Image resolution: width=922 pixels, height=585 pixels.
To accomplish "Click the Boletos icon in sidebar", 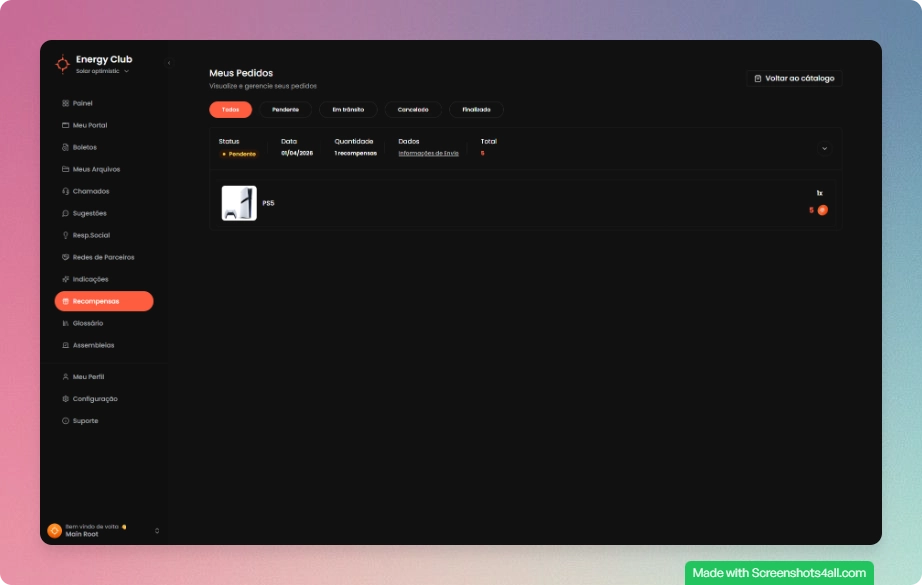I will pos(65,147).
